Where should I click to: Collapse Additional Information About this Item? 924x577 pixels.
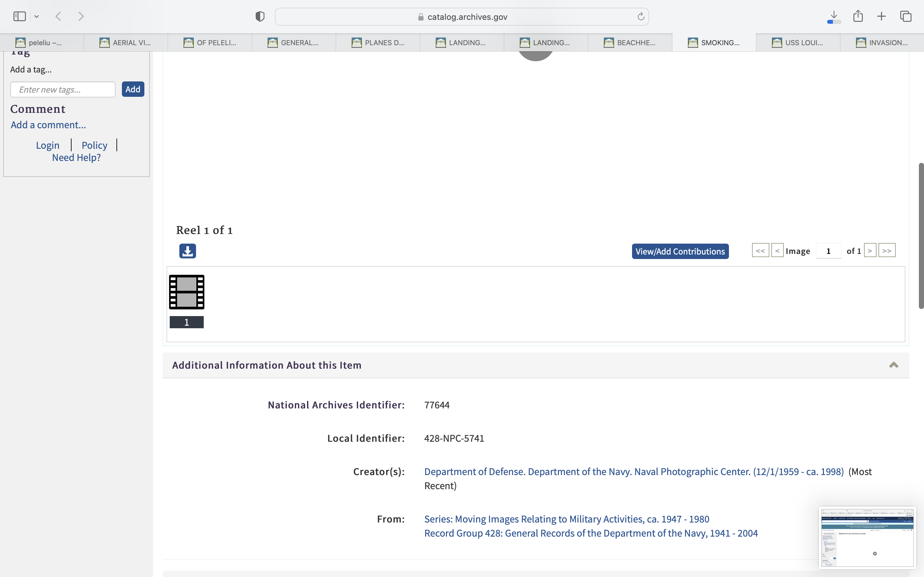click(894, 365)
